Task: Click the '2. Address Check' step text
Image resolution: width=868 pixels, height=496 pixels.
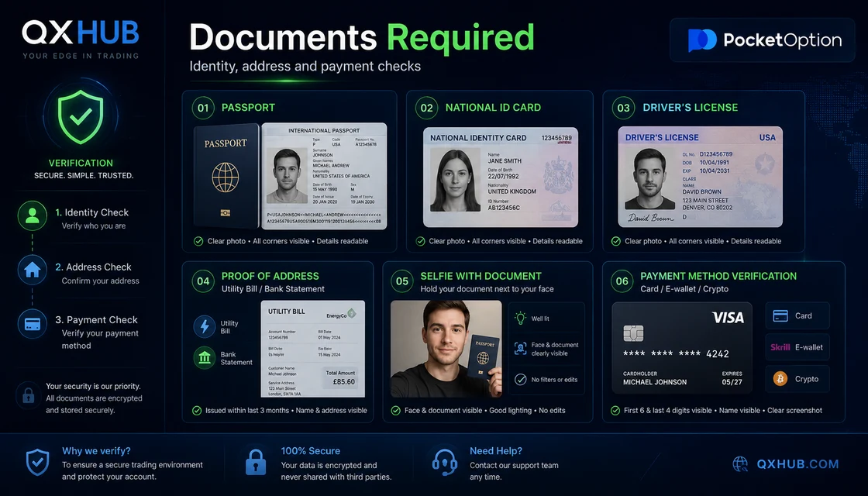Action: tap(93, 267)
